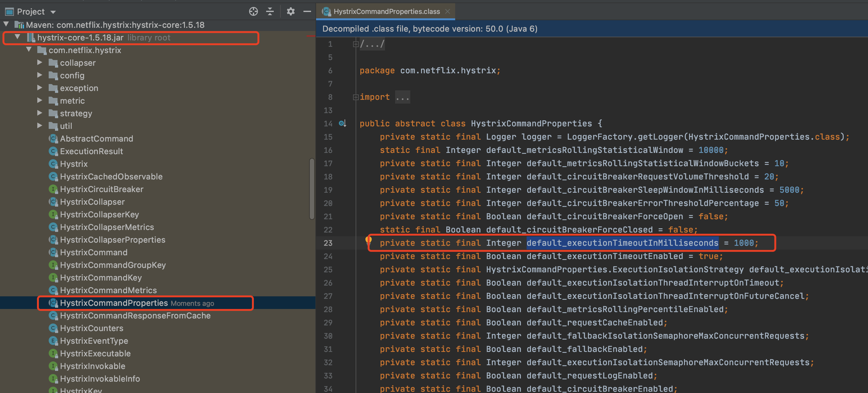Select HystrixInvokableInfo in the tree
Viewport: 868px width, 393px height.
pyautogui.click(x=100, y=378)
